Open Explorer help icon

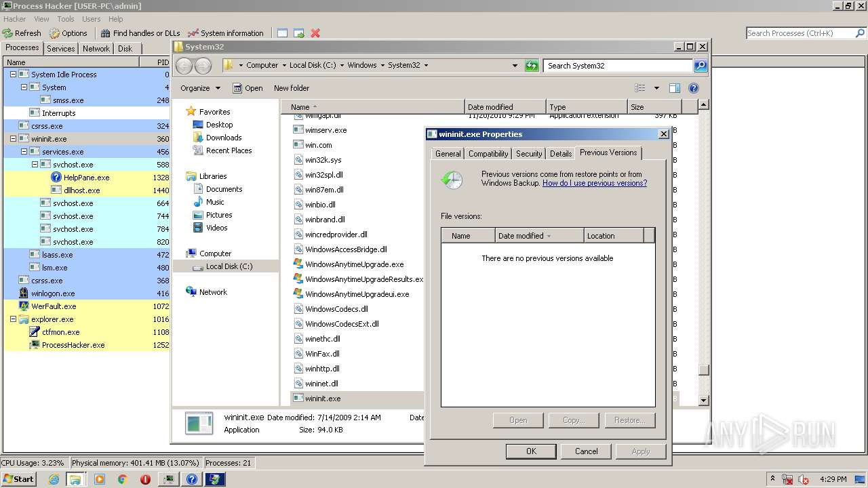coord(694,88)
